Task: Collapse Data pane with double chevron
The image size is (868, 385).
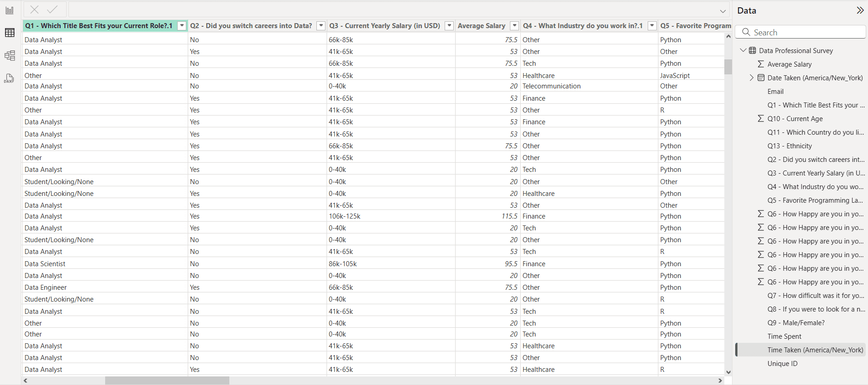Action: pyautogui.click(x=860, y=10)
